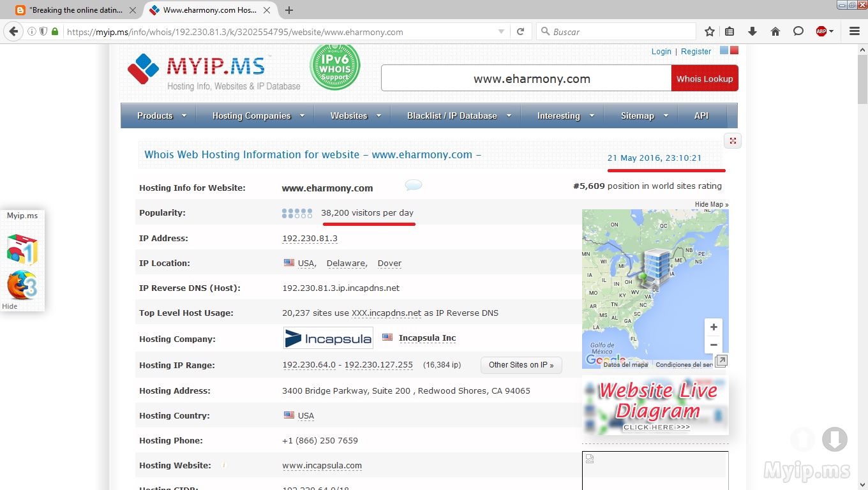
Task: Click the Incapsula company logo
Action: click(x=328, y=338)
